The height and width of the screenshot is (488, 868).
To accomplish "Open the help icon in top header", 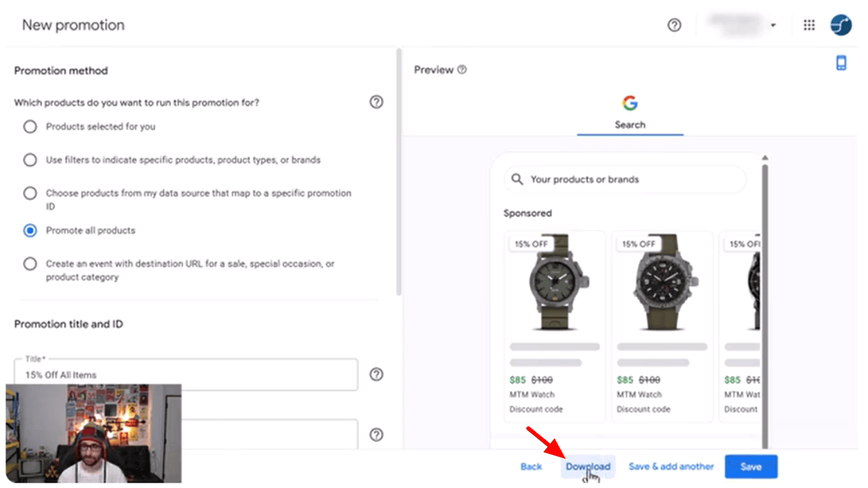I will coord(674,25).
